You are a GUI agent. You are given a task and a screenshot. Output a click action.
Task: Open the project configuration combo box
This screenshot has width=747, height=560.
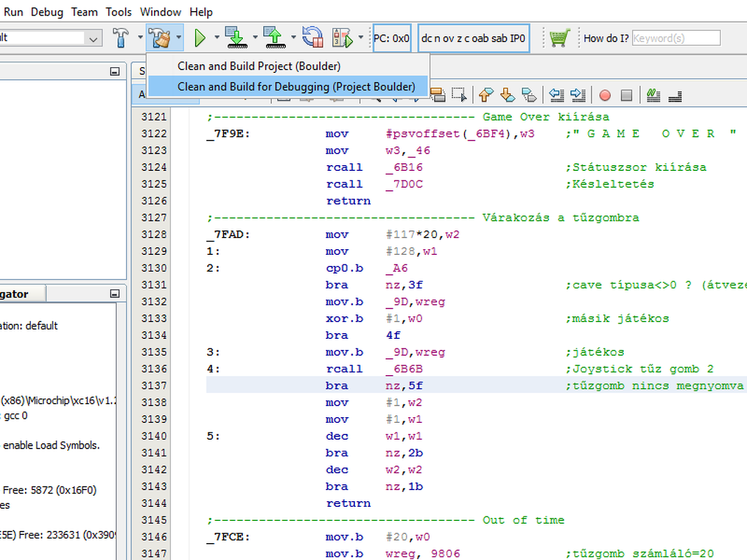[x=93, y=38]
